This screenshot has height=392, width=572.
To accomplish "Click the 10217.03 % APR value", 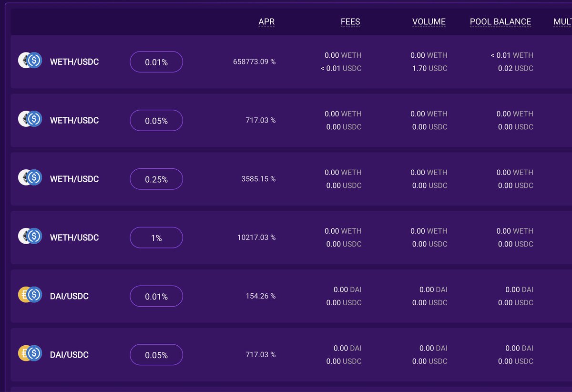I will [256, 237].
